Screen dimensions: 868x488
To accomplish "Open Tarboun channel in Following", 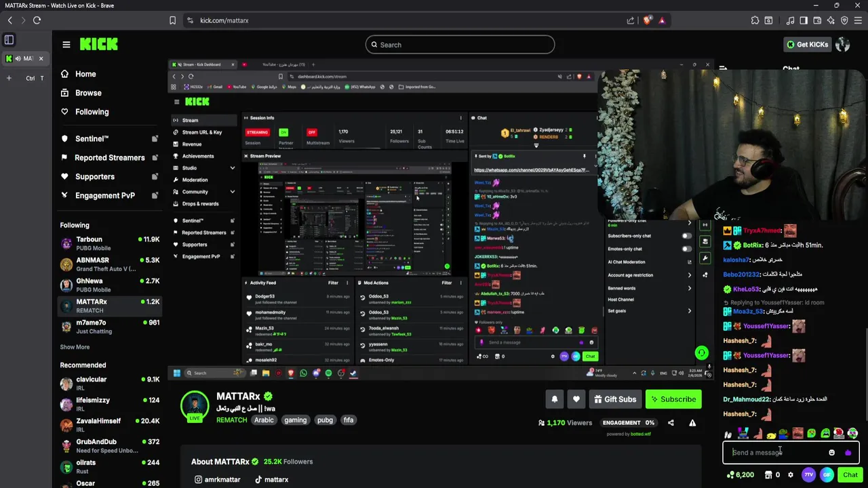I will point(109,243).
